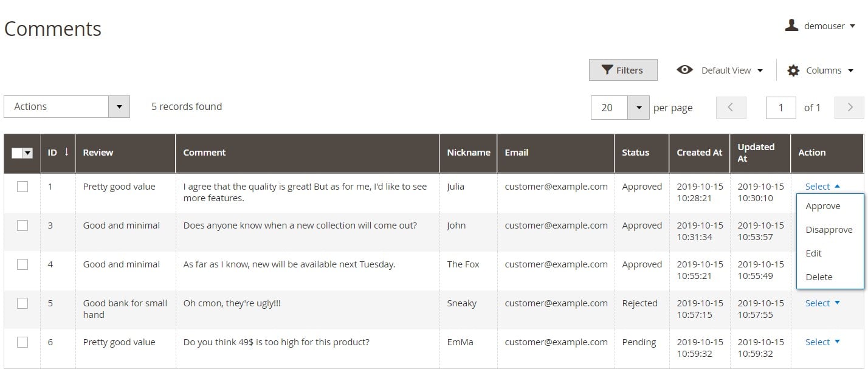Click the per page value 20 field
Viewport: 868px width, 375px height.
[609, 108]
